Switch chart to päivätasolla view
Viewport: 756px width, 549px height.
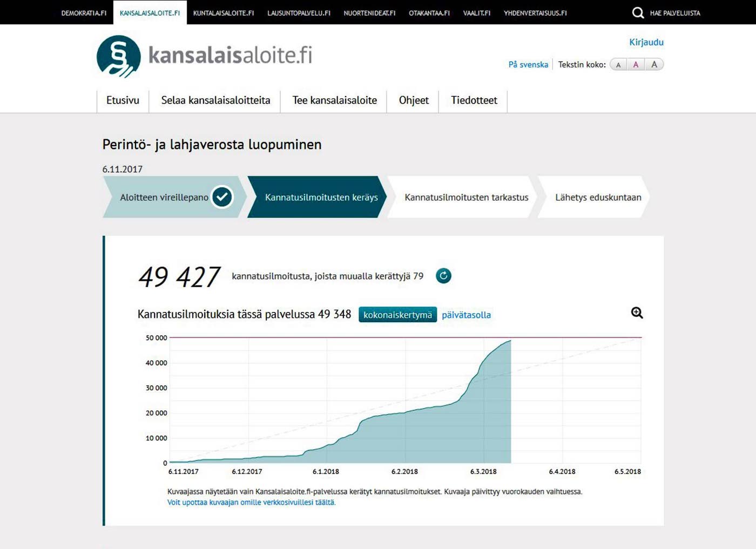click(466, 315)
